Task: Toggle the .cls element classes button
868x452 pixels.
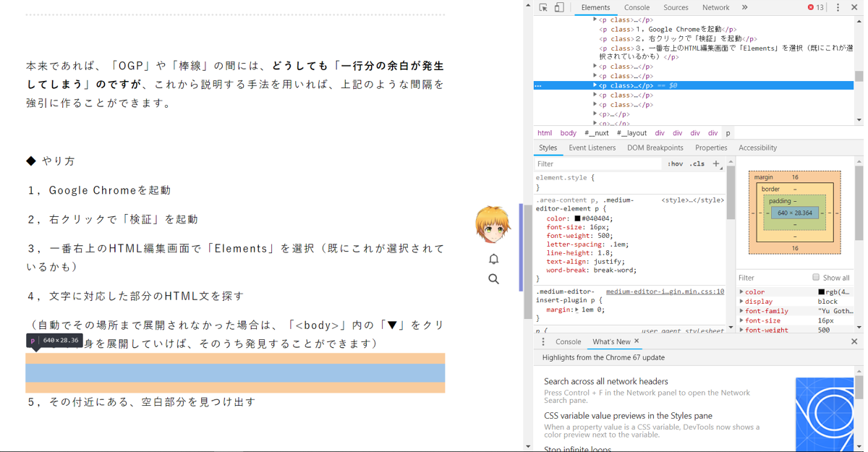Action: coord(697,164)
